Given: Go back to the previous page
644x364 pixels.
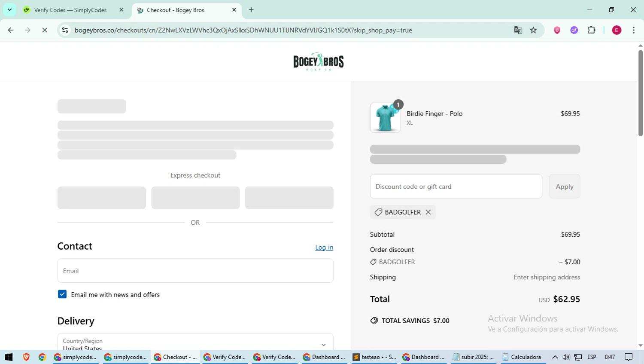Looking at the screenshot, I should coord(11,30).
